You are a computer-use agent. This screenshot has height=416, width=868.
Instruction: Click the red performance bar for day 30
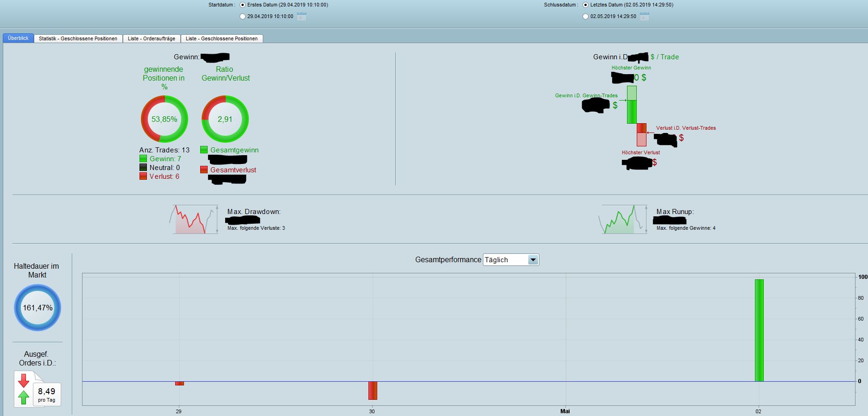point(373,391)
